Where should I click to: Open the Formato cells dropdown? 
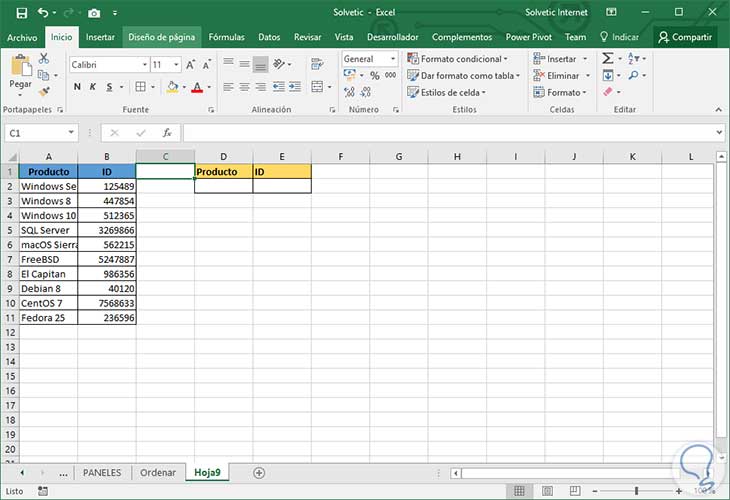560,92
